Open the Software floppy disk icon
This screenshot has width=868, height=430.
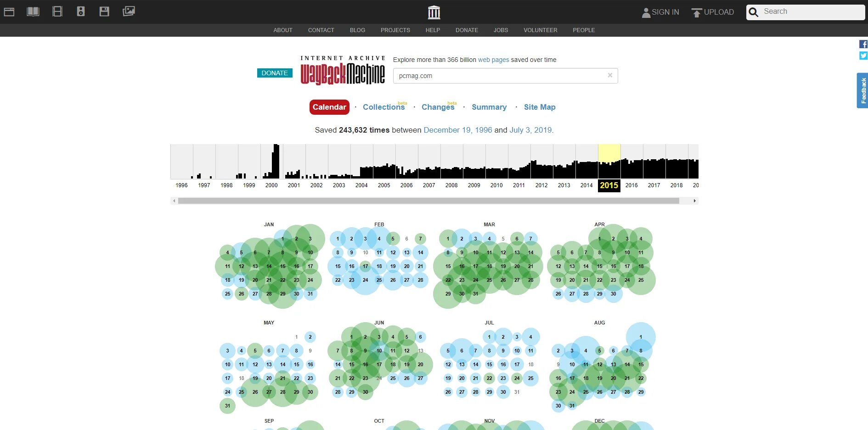coord(104,11)
